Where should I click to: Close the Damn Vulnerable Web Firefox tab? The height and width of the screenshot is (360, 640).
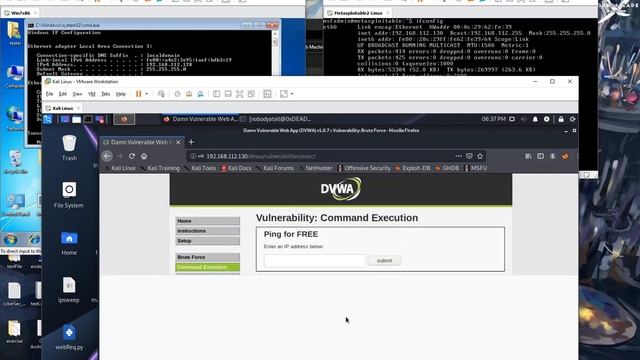click(x=178, y=142)
